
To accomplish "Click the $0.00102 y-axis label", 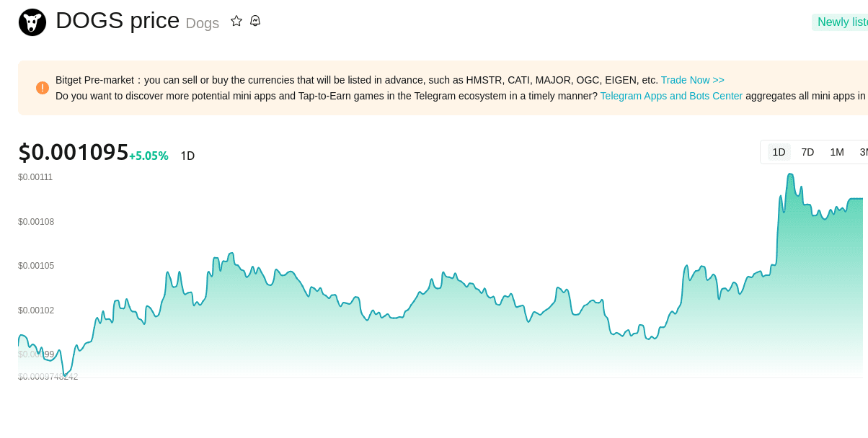I will [36, 310].
